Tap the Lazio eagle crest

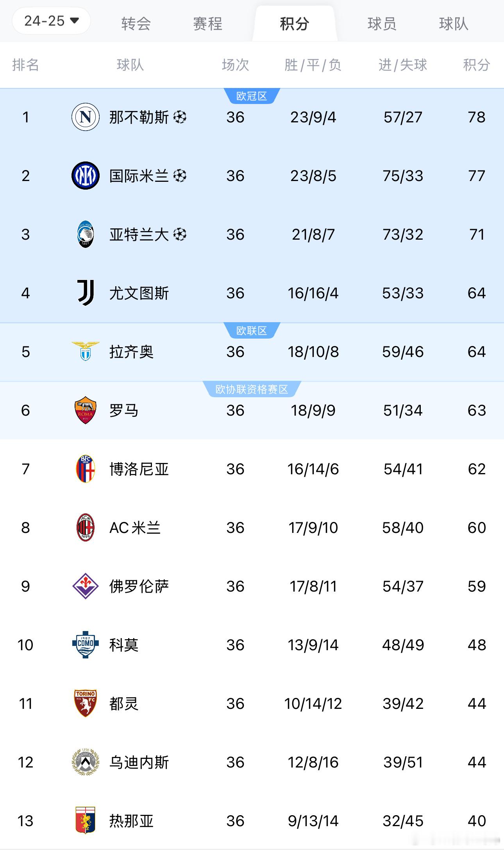pyautogui.click(x=86, y=351)
